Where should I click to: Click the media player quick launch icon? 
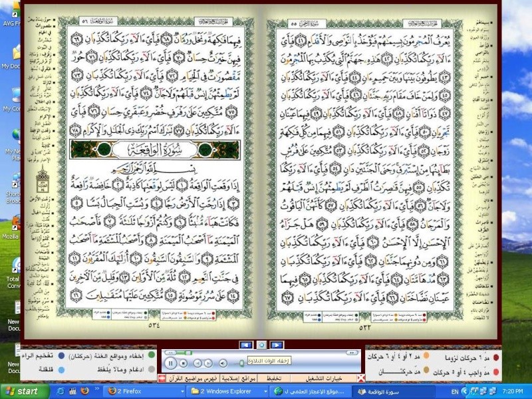[72, 391]
